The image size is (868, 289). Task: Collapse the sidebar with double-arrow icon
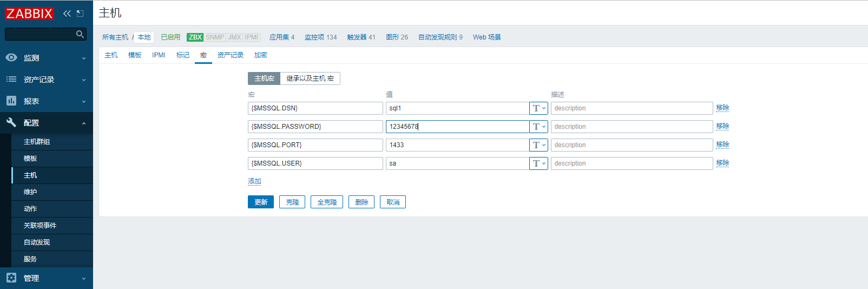(67, 14)
